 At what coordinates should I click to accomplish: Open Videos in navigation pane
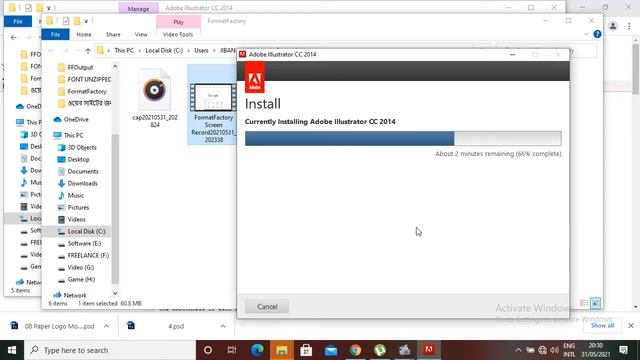coord(76,220)
